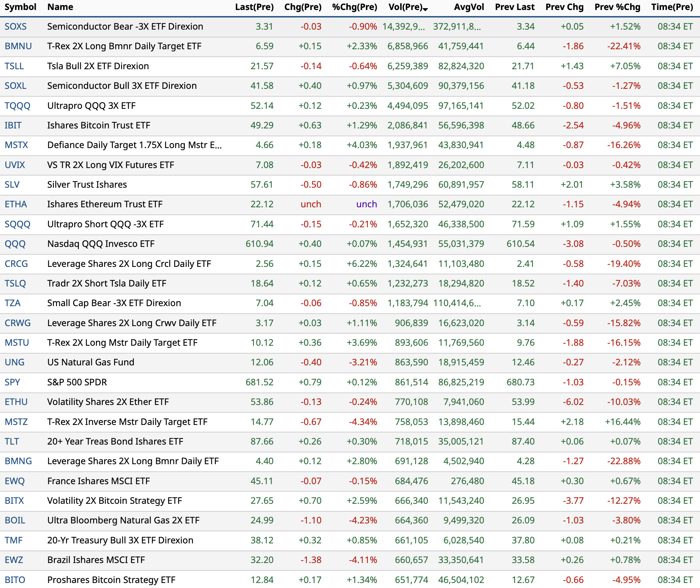Sort by AvgVol column header
Screen dimensions: 700x588
469,7
